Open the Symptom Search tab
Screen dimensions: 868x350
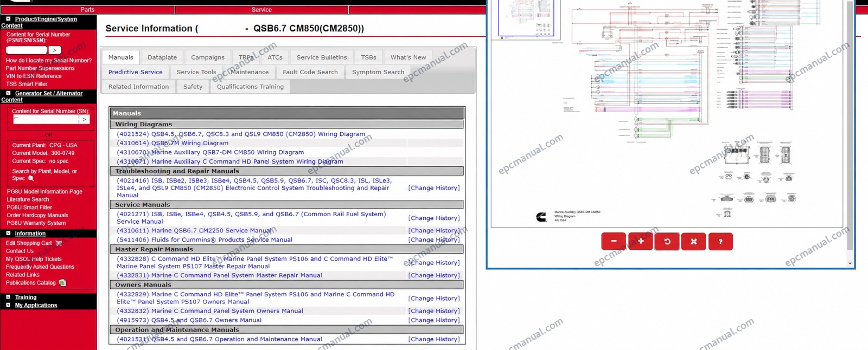coord(378,72)
